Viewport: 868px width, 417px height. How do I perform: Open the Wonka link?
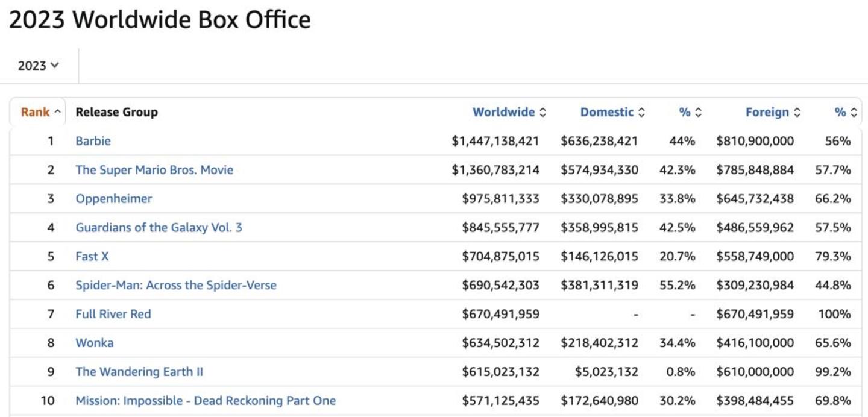point(95,343)
